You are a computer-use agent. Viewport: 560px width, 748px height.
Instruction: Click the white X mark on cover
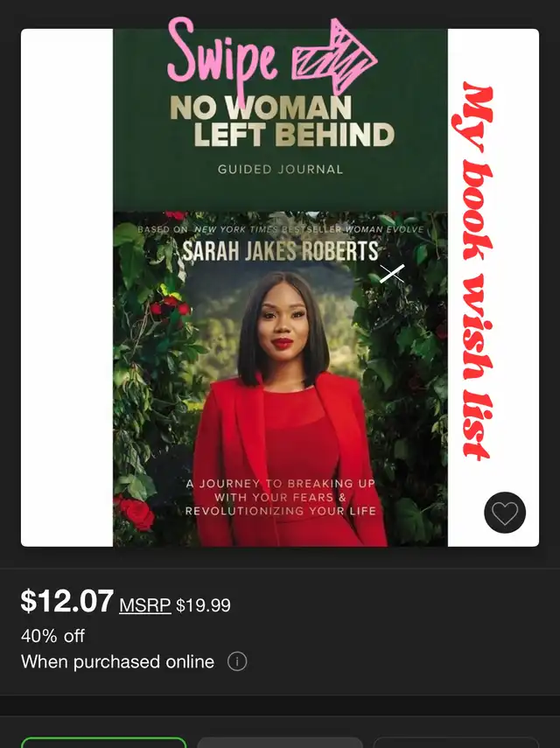tap(392, 273)
